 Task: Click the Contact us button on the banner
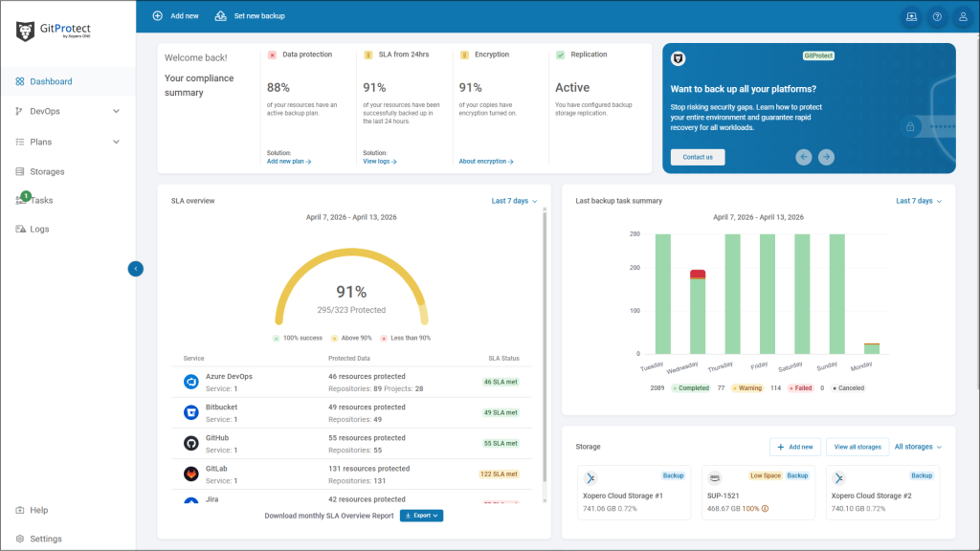(x=697, y=157)
